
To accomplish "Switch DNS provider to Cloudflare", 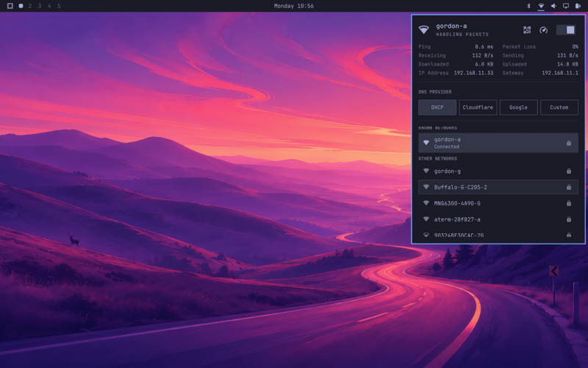I will (x=478, y=107).
